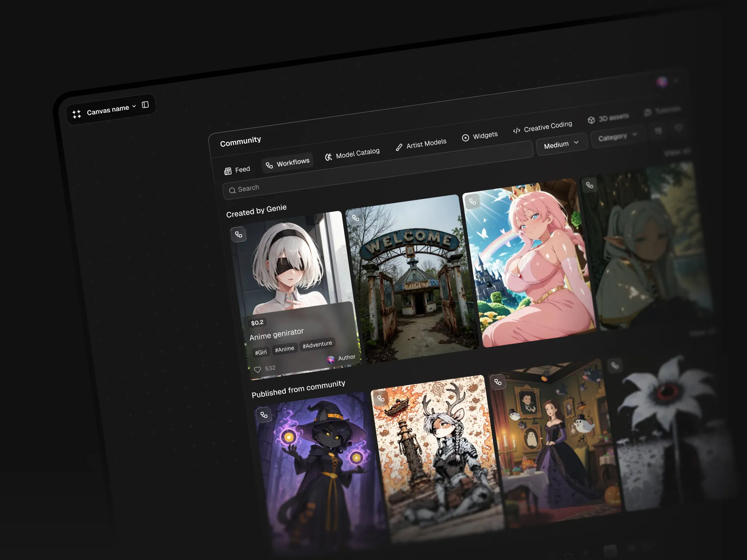The height and width of the screenshot is (560, 747).
Task: Switch to the Creative Coding tab
Action: (x=543, y=127)
